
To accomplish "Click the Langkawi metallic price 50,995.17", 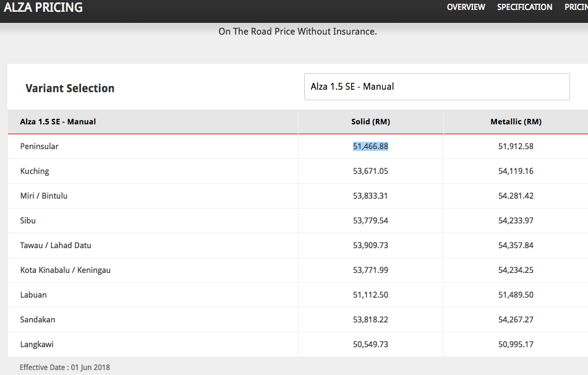I will tap(516, 345).
